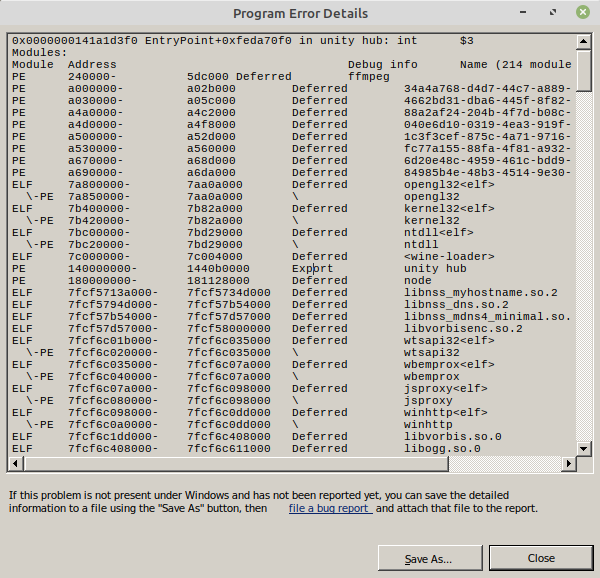Select 'opengl32<elf>' module entry
Image resolution: width=600 pixels, height=578 pixels.
click(449, 185)
